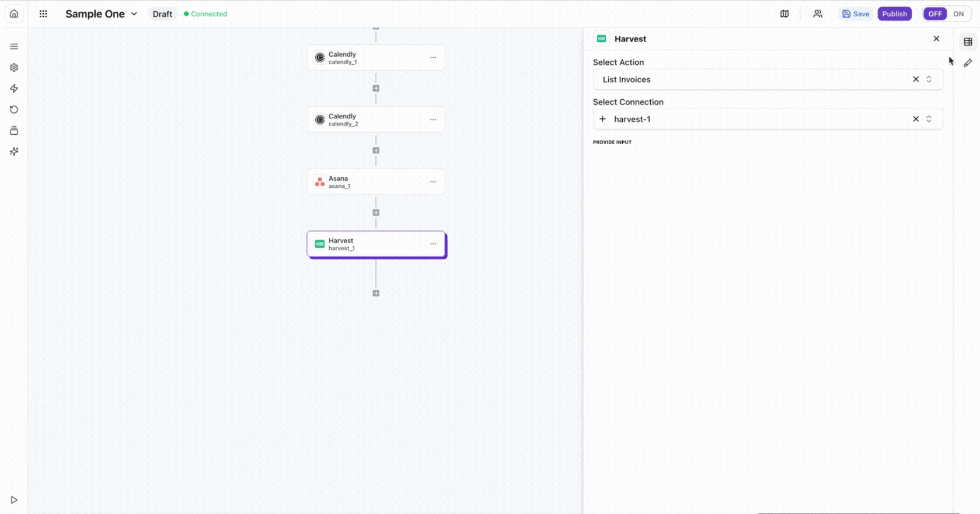The height and width of the screenshot is (514, 980).
Task: Click the run play icon at bottom left
Action: 14,500
